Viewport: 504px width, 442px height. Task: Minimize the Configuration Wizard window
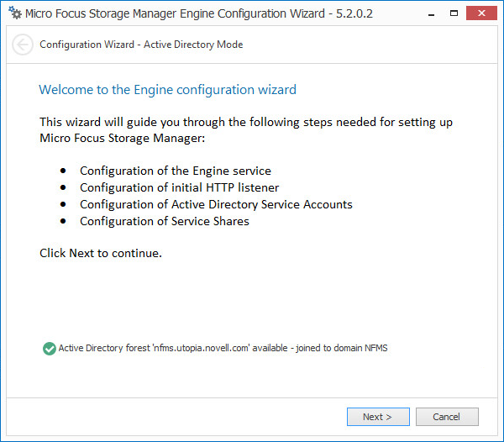(x=429, y=13)
